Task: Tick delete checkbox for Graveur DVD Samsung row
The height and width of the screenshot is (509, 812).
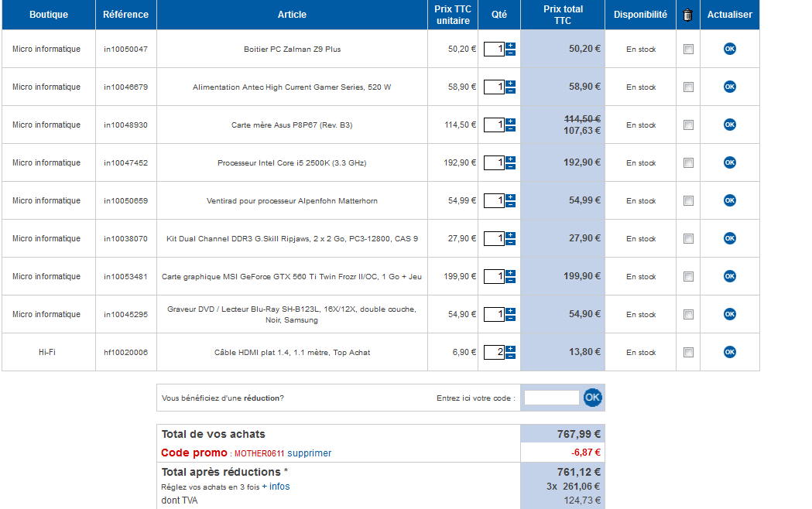Action: (688, 315)
